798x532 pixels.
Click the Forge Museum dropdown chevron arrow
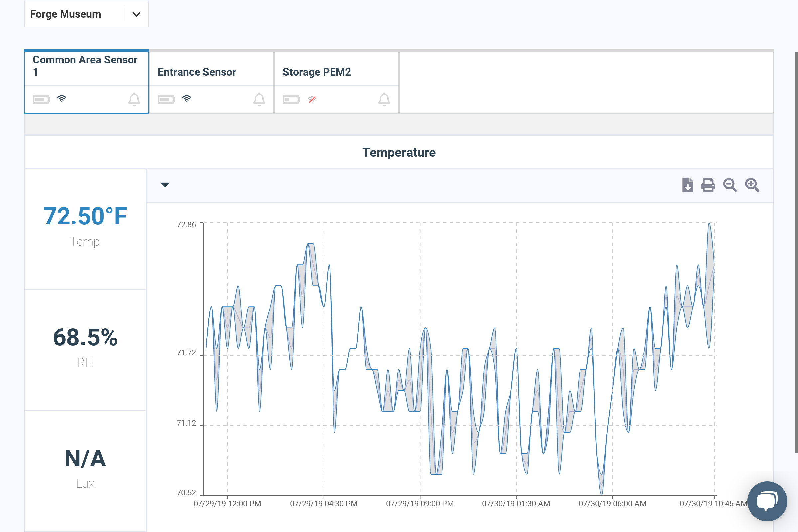pyautogui.click(x=136, y=14)
